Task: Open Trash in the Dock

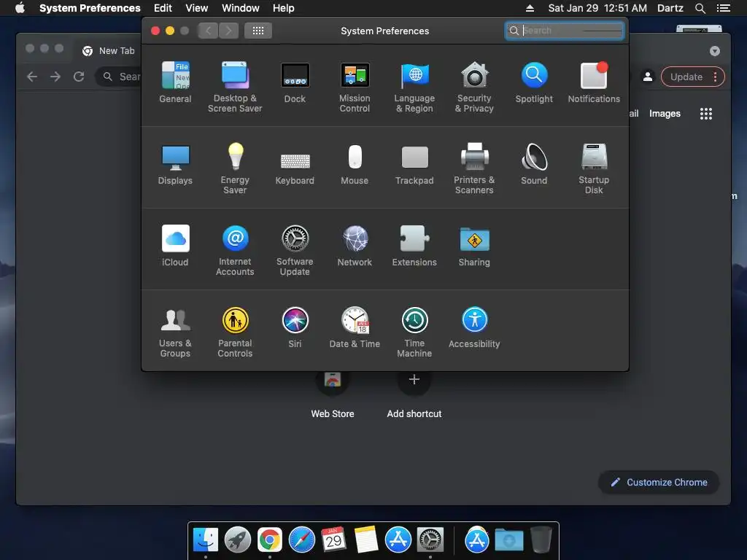Action: [x=541, y=540]
